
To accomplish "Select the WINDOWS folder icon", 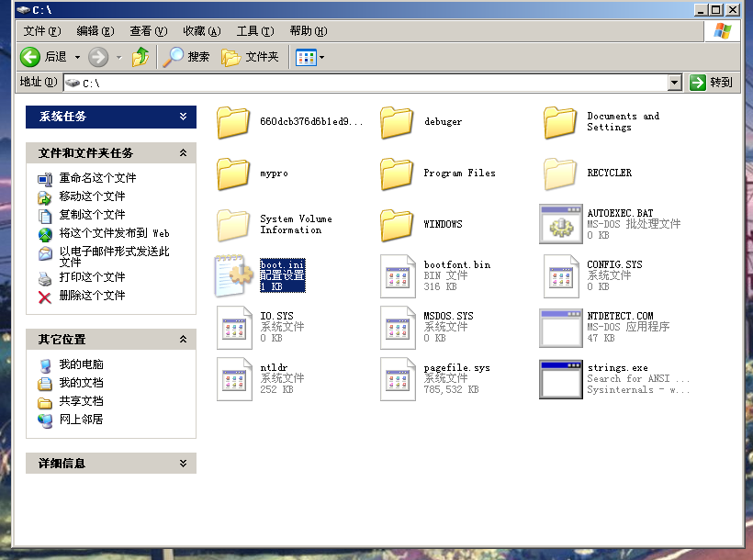I will pyautogui.click(x=397, y=225).
